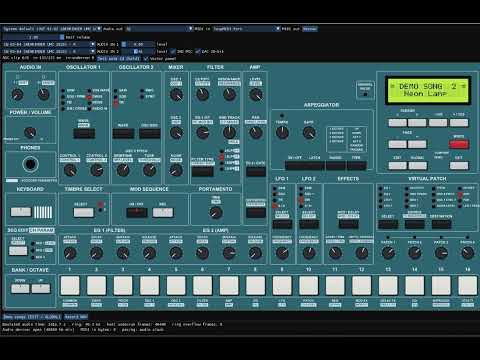The height and width of the screenshot is (360, 480).
Task: Click the KBD TRACK knob
Action: click(229, 133)
